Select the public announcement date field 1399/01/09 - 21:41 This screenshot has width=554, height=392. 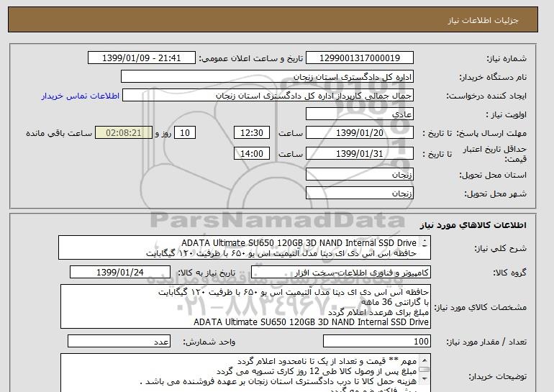[141, 58]
